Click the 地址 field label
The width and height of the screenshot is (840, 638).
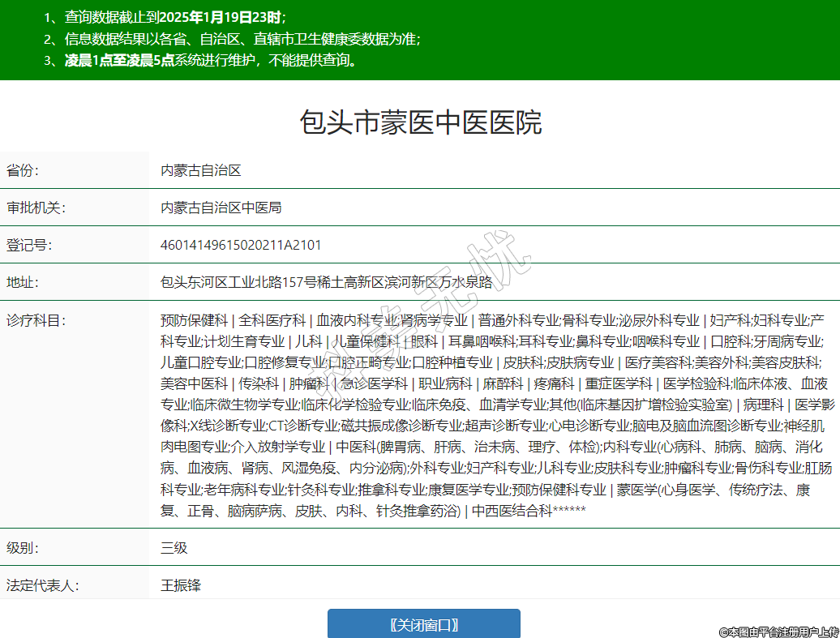pos(23,282)
